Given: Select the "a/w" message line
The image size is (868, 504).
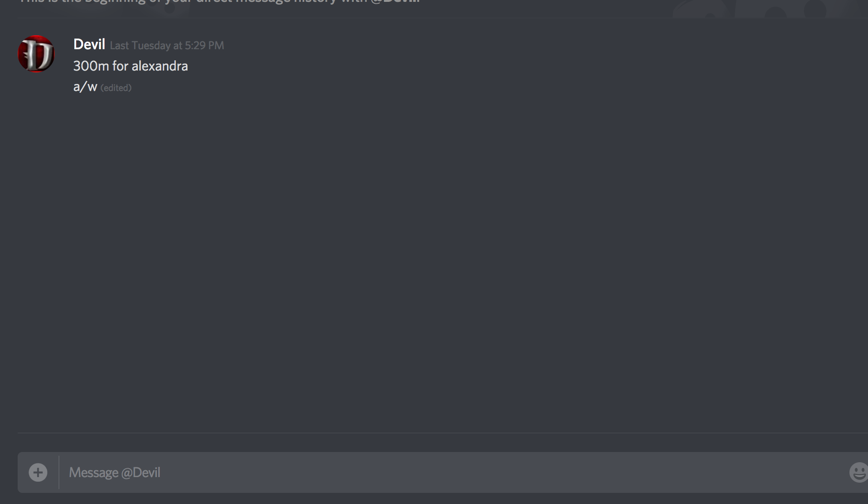Looking at the screenshot, I should pyautogui.click(x=85, y=87).
